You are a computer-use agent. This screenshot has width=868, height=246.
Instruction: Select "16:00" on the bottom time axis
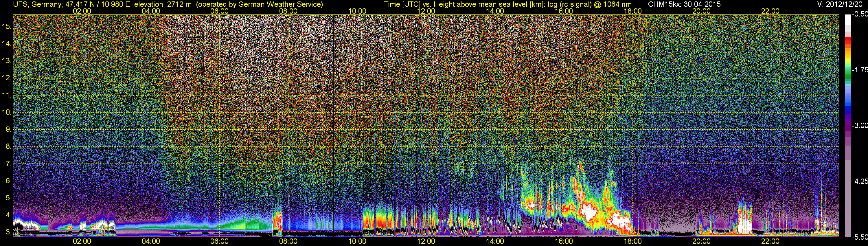pos(564,241)
